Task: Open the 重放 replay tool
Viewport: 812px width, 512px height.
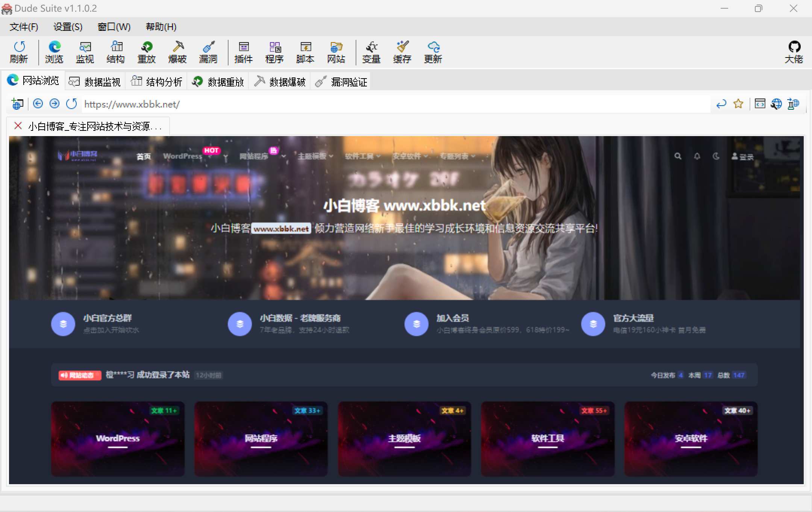Action: [147, 52]
